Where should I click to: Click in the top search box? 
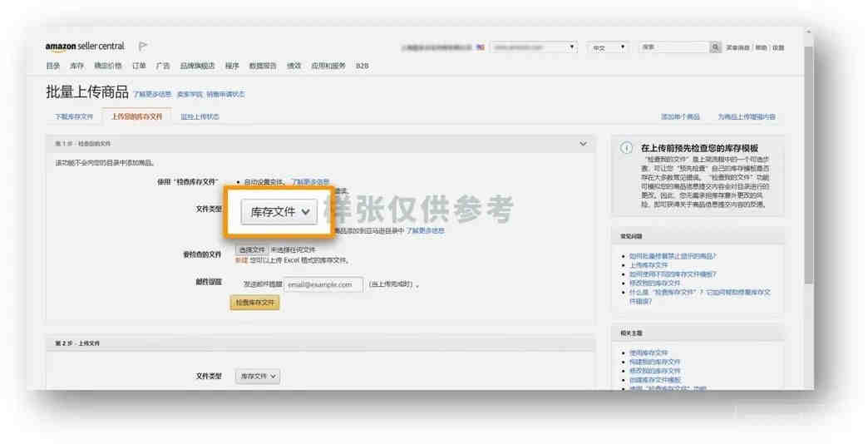point(673,47)
